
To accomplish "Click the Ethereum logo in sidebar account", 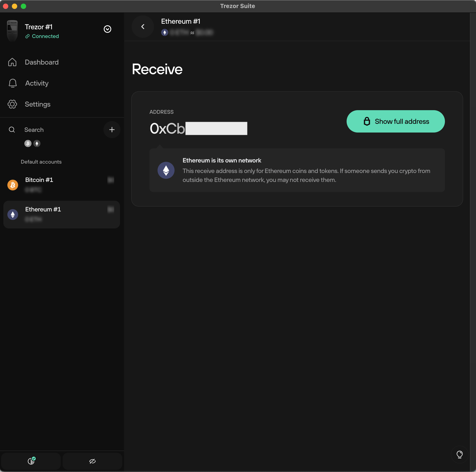I will (x=13, y=215).
